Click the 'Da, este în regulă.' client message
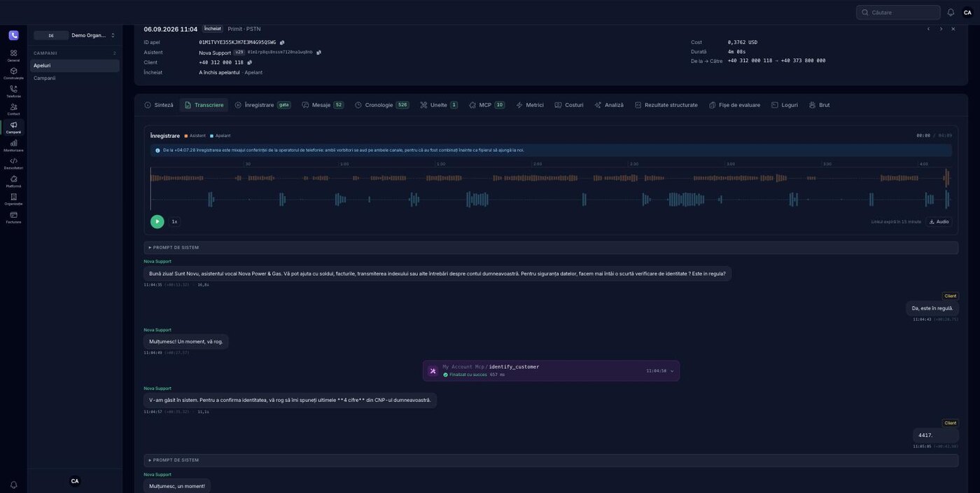 tap(932, 308)
